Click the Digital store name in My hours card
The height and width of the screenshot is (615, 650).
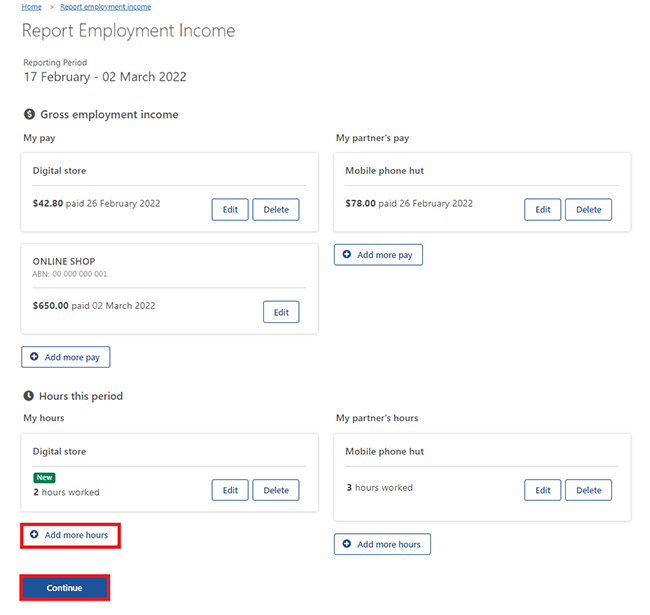coord(60,451)
